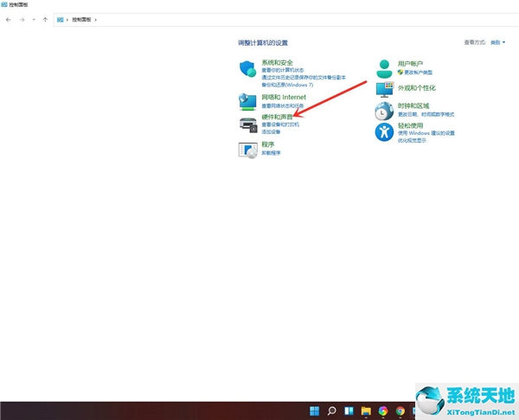
Task: Expand the recent locations dropdown arrow
Action: [x=34, y=20]
